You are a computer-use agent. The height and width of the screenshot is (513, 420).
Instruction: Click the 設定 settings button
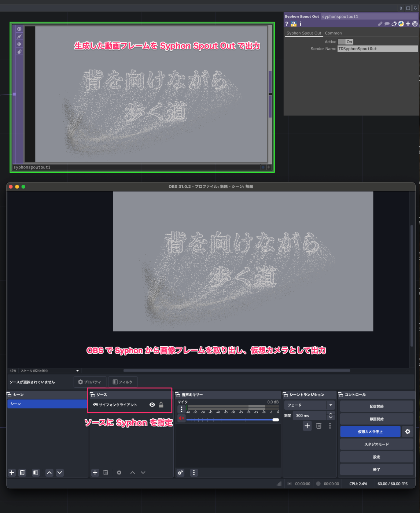[376, 457]
